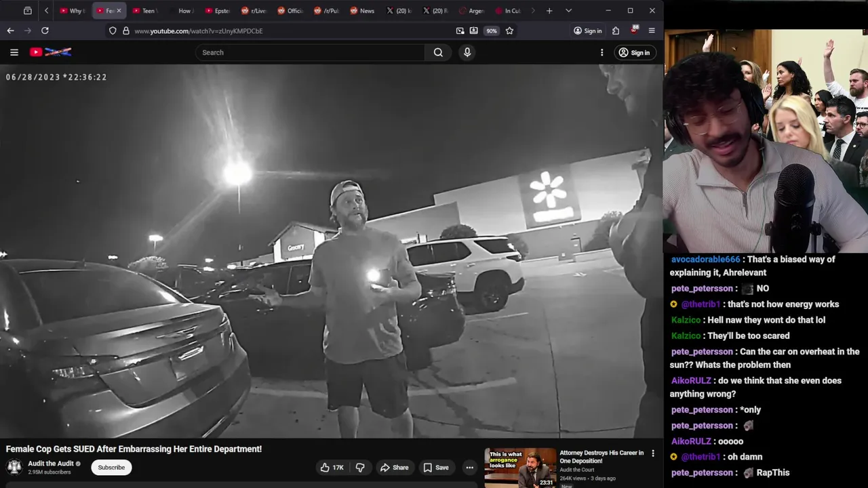The width and height of the screenshot is (868, 488).
Task: Switch to the 'Argen' tab
Action: pyautogui.click(x=472, y=11)
